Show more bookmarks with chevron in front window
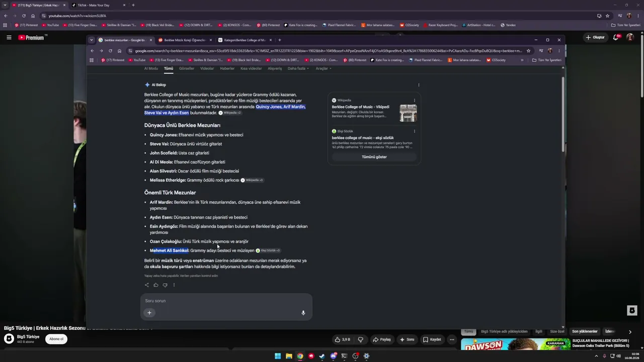This screenshot has width=644, height=362. click(522, 60)
